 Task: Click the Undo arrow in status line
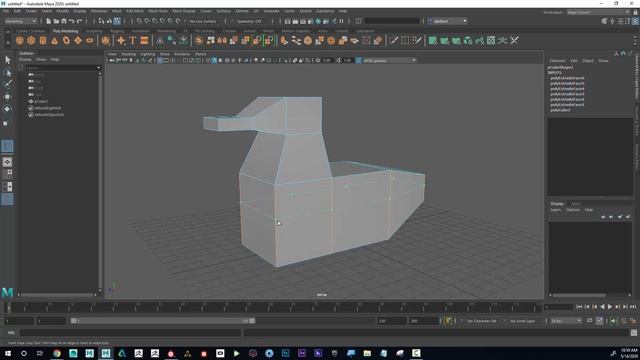[72, 21]
